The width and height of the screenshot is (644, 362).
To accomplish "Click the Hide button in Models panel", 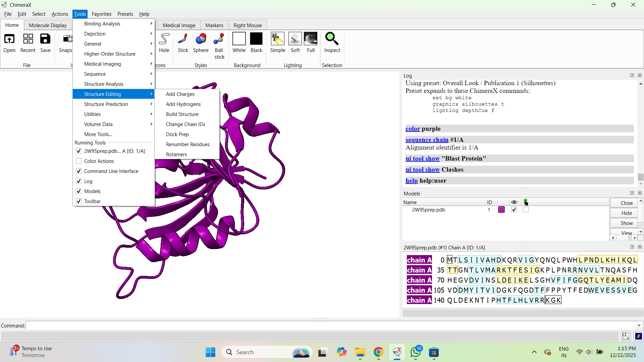I will [x=626, y=213].
